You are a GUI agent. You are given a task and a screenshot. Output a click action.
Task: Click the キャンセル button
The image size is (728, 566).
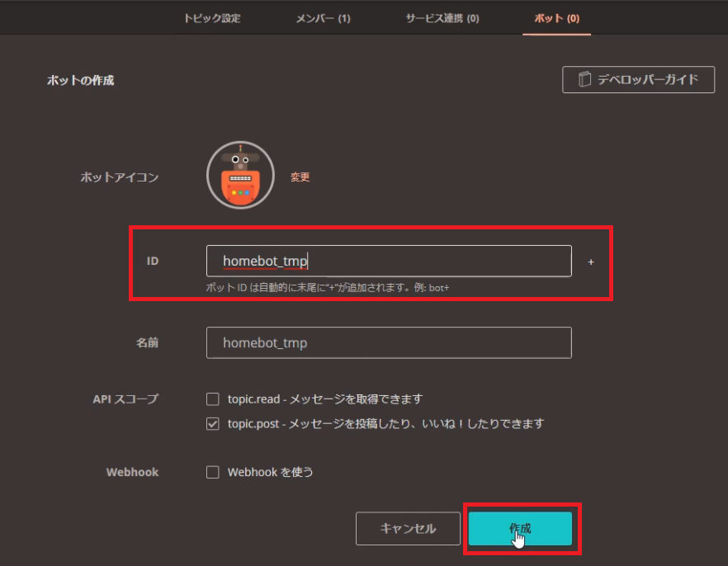(x=408, y=528)
